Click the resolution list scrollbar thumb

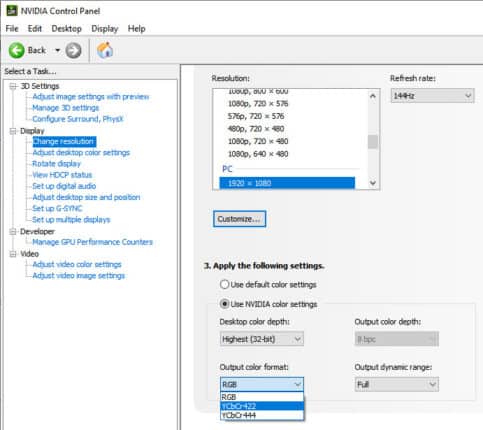[373, 142]
